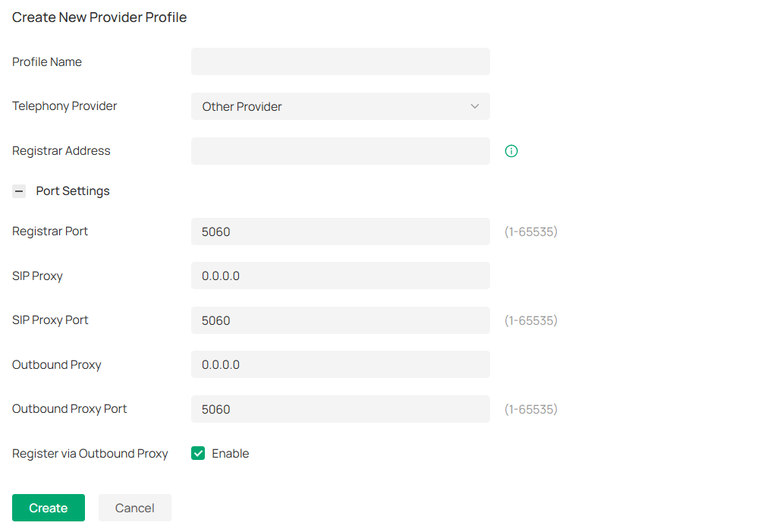767x532 pixels.
Task: Click into the Registrar Address field
Action: pyautogui.click(x=340, y=151)
